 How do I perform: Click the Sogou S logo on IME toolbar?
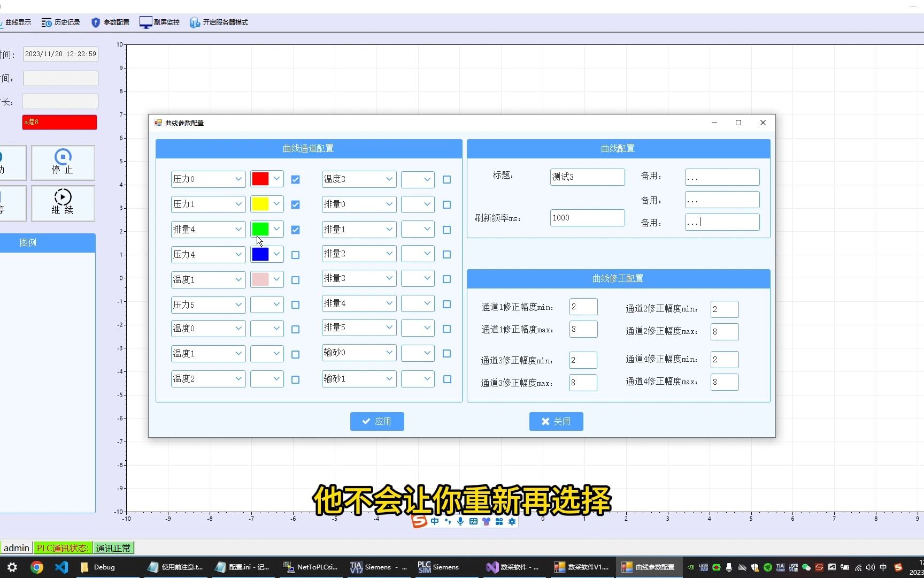(x=419, y=521)
